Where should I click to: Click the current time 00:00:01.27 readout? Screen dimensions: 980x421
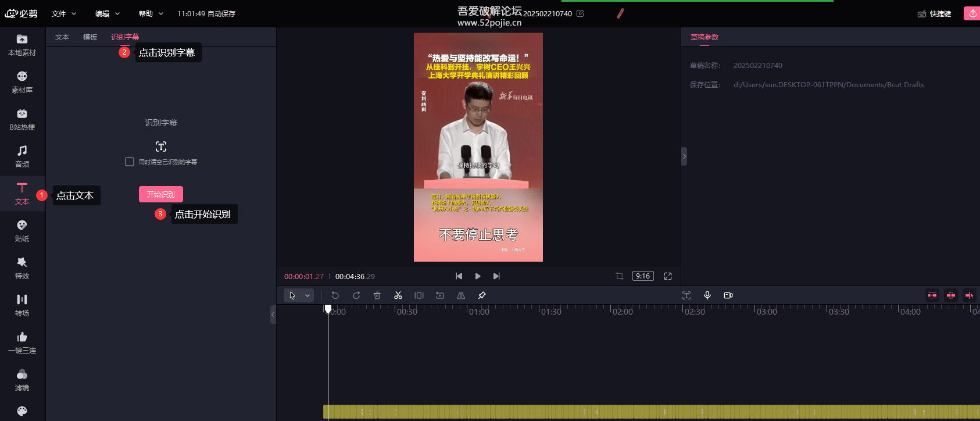coord(304,277)
